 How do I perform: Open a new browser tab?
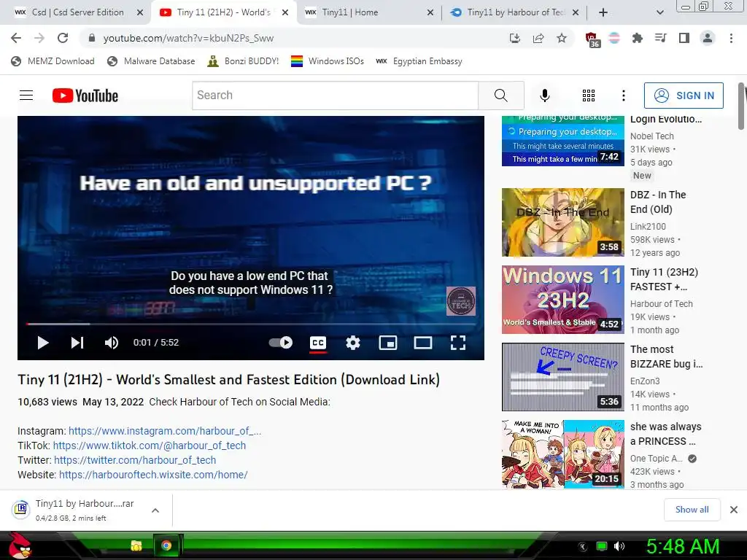click(x=603, y=12)
